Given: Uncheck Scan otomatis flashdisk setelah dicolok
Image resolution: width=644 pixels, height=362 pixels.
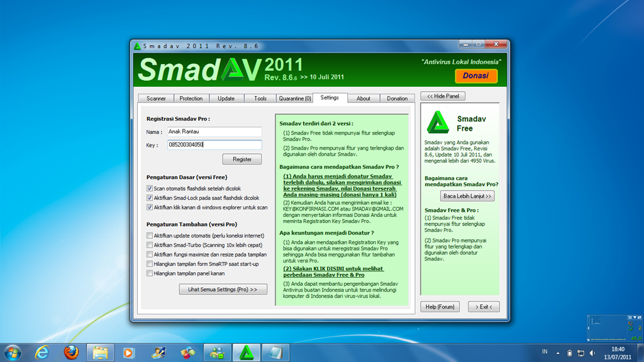Looking at the screenshot, I should pyautogui.click(x=150, y=189).
